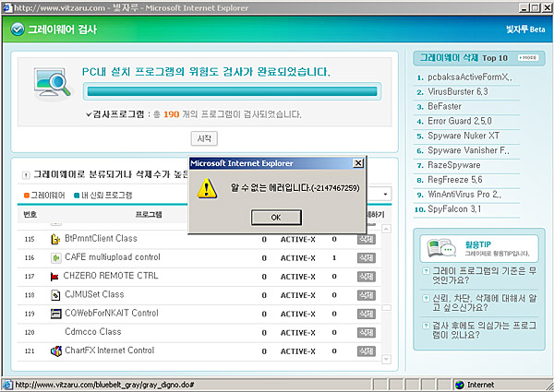Click OK in the error dialog
The height and width of the screenshot is (392, 554).
click(276, 218)
